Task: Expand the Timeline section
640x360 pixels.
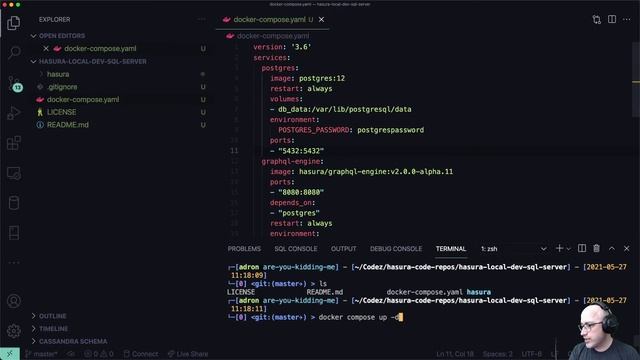Action: coord(53,329)
